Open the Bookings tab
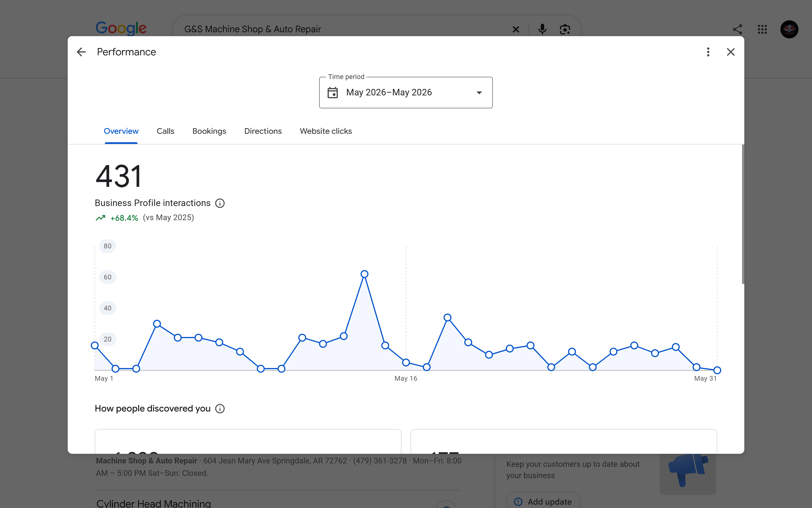This screenshot has height=508, width=812. [x=209, y=131]
